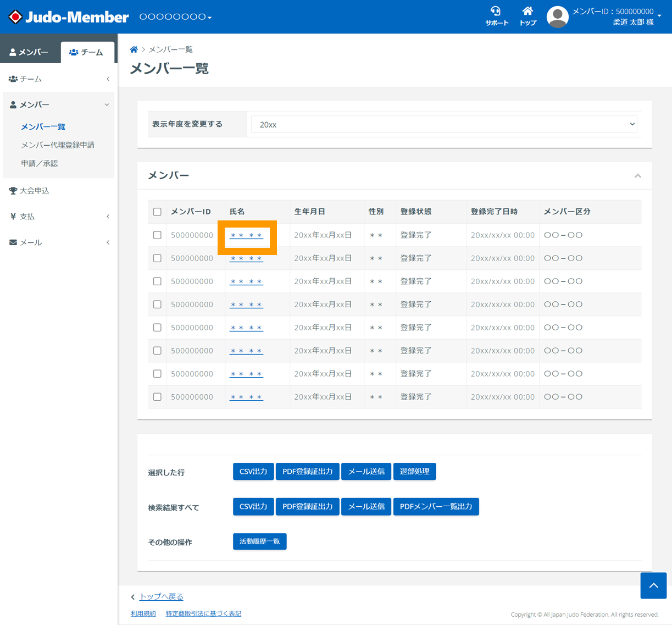The image size is (672, 625).
Task: Click CSV出力 for 検索結果すべて
Action: [x=253, y=507]
